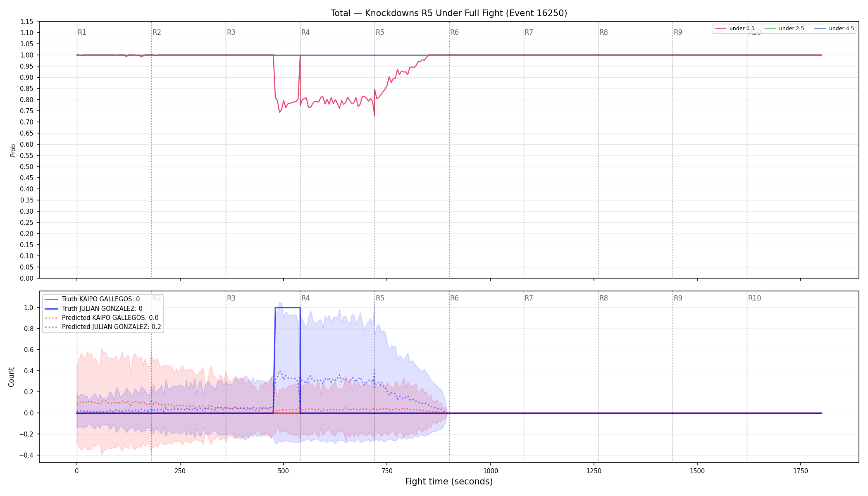Click the 0.50 tick on the Prob axis
This screenshot has width=868, height=496.
[27, 167]
